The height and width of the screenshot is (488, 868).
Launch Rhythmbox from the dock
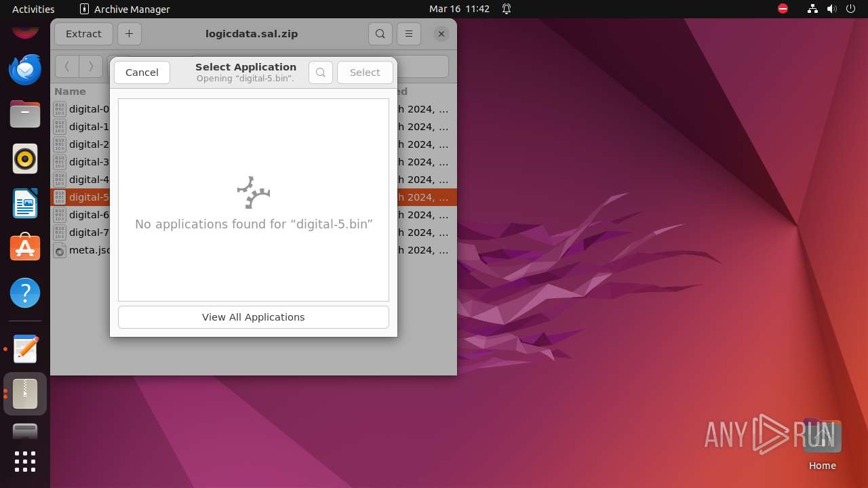point(25,159)
